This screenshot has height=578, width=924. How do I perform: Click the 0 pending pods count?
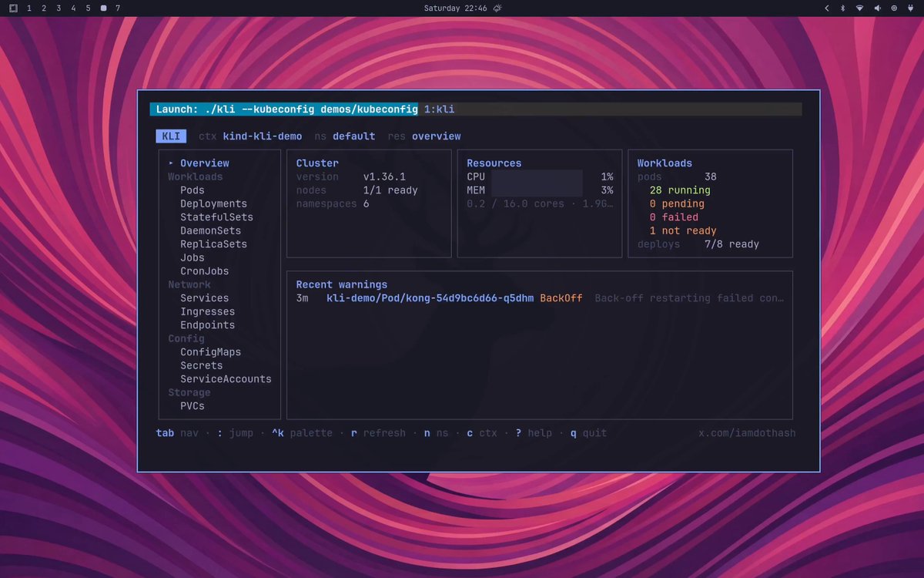(677, 203)
